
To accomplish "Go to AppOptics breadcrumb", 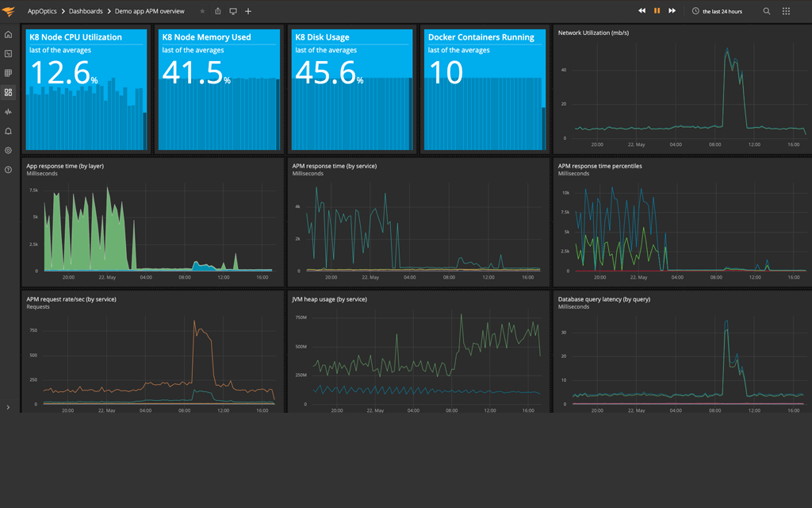I will [x=44, y=11].
